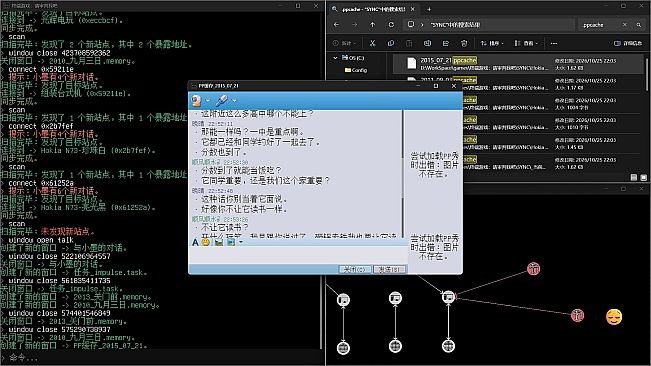This screenshot has width=651, height=366.
Task: Click terminal line "connect 0x2b7fef"
Action: click(41, 126)
